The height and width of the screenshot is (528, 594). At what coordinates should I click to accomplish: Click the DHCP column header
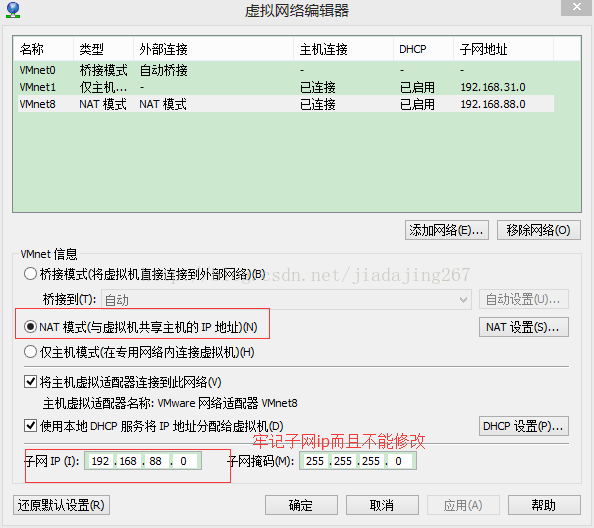tap(423, 49)
